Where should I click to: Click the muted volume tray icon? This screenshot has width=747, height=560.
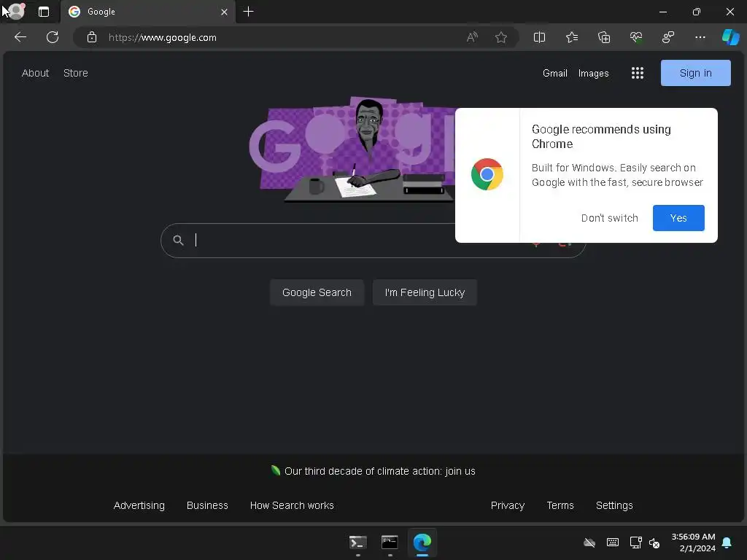coord(654,542)
